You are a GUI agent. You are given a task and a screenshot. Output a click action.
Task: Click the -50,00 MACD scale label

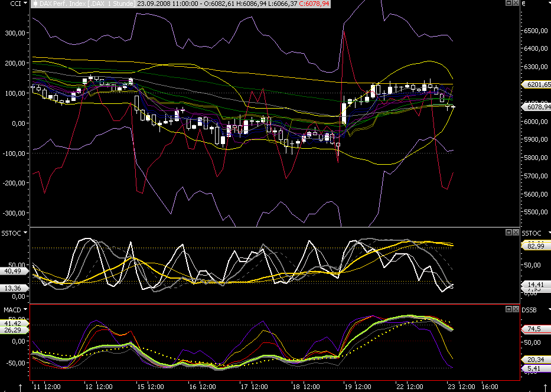(15, 363)
